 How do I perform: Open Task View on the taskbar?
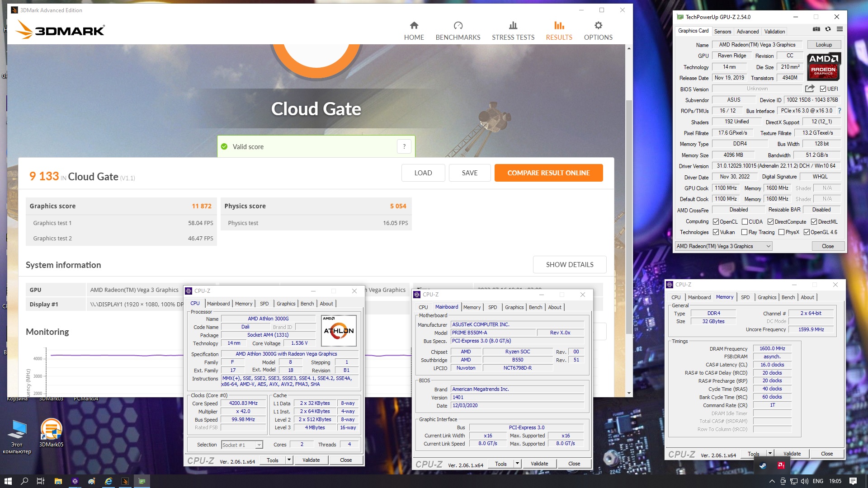point(41,481)
